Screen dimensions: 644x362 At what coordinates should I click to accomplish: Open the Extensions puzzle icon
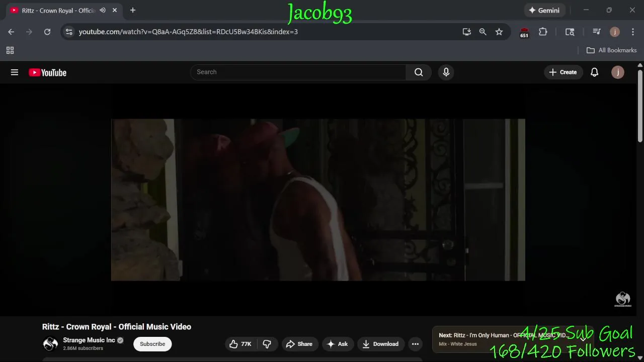(x=543, y=32)
